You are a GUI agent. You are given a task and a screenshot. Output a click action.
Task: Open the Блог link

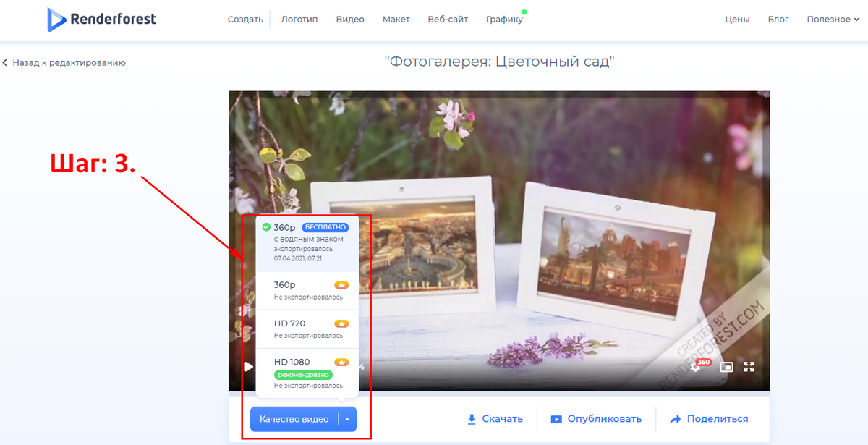(x=778, y=20)
